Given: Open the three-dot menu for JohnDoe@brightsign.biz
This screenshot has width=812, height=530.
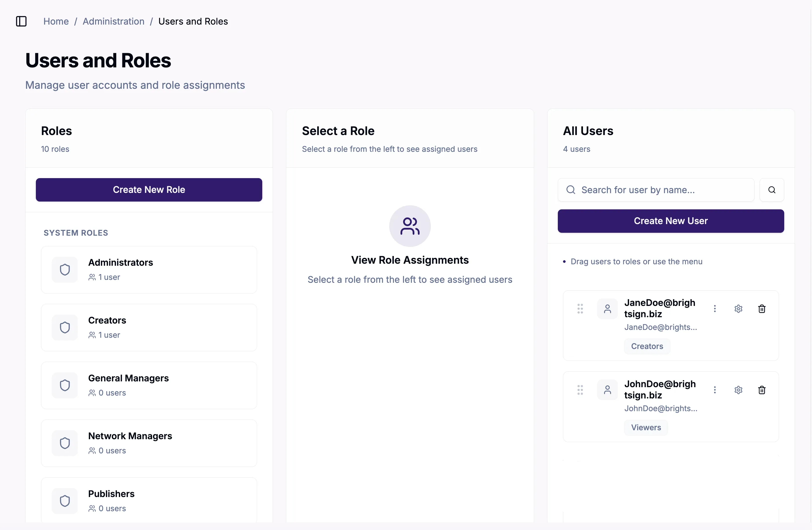Looking at the screenshot, I should (x=715, y=390).
